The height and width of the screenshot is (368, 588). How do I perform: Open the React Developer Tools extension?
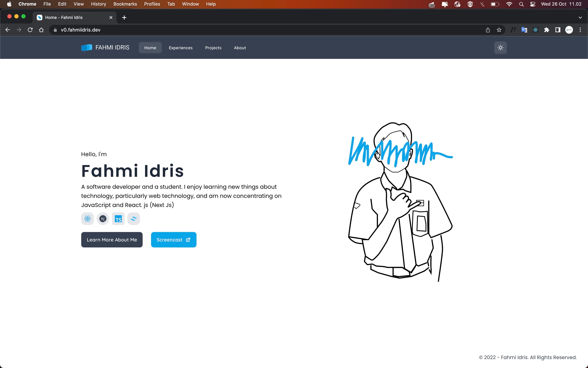coord(535,30)
